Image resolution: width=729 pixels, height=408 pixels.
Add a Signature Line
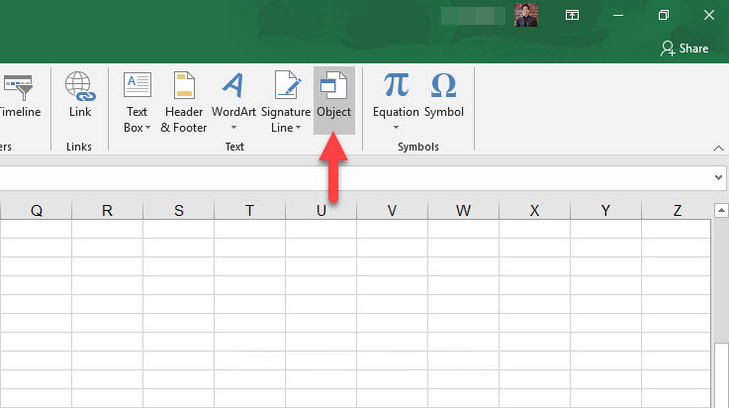[286, 102]
